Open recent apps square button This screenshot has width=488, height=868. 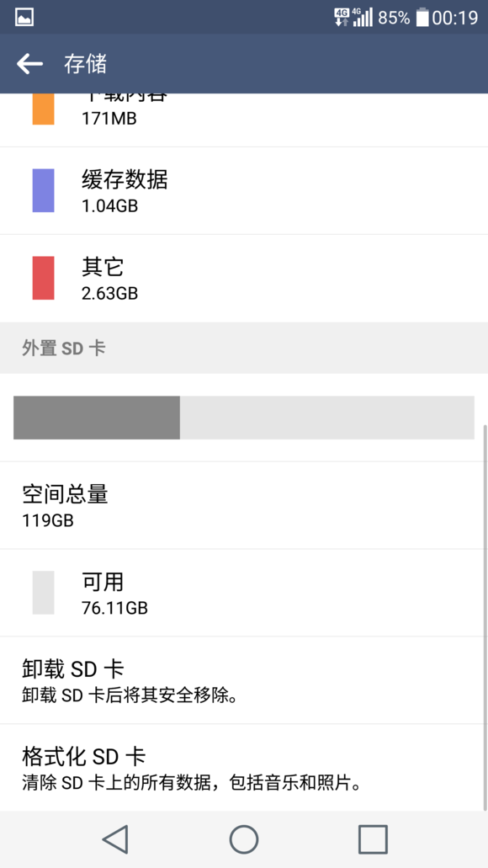pos(373,839)
